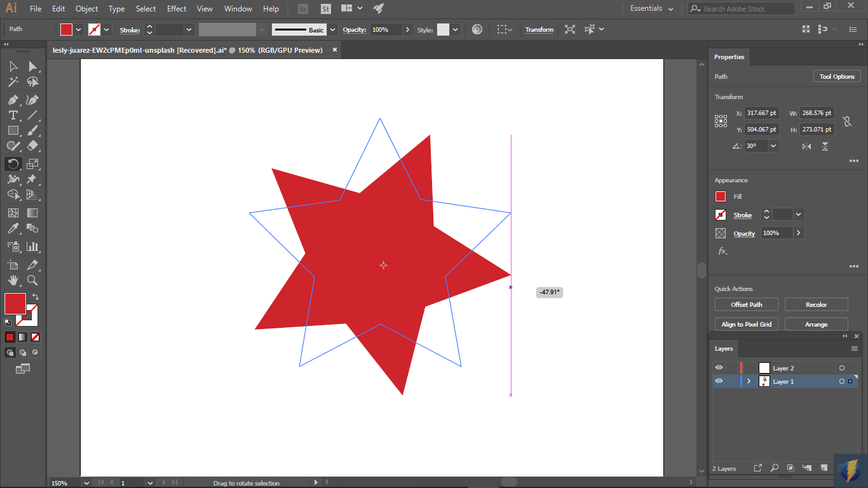The image size is (868, 488).
Task: Select the Rectangle tool
Action: pyautogui.click(x=13, y=130)
